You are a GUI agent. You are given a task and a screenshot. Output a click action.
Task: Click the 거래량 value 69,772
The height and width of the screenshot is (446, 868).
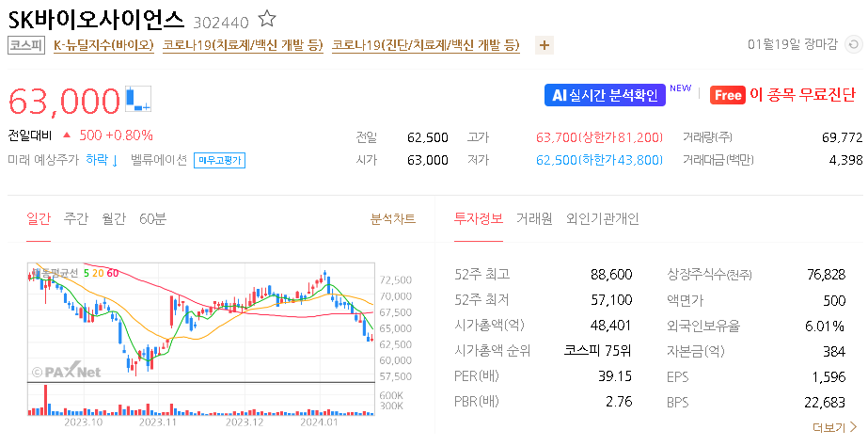842,137
